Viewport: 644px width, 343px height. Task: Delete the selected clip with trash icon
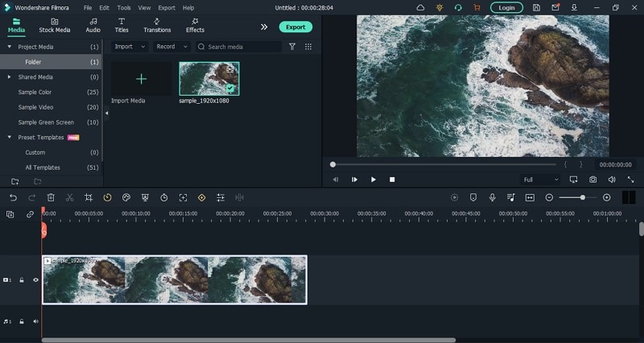pos(51,197)
